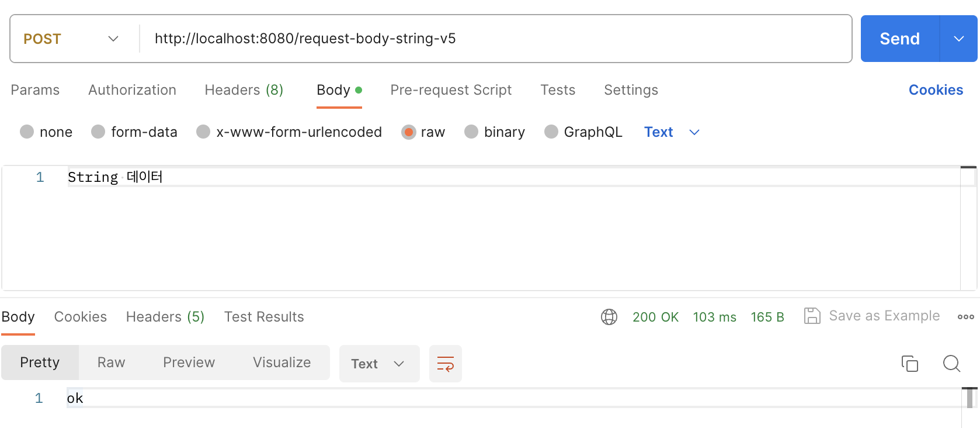Image resolution: width=980 pixels, height=428 pixels.
Task: Click the request URL input field
Action: point(495,39)
